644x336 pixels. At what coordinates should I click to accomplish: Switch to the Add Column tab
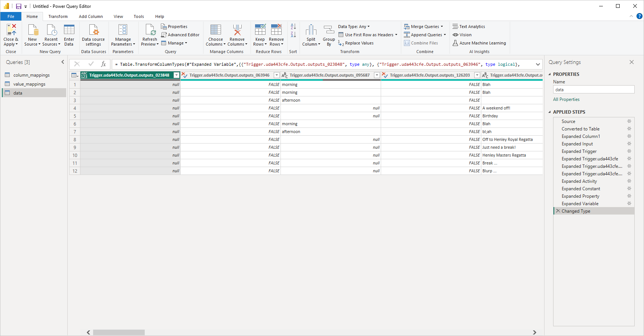coord(91,16)
